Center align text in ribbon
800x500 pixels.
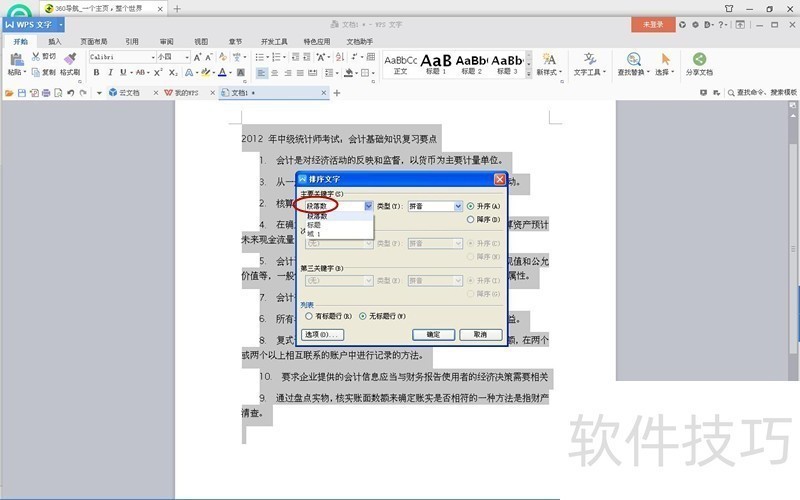click(274, 73)
